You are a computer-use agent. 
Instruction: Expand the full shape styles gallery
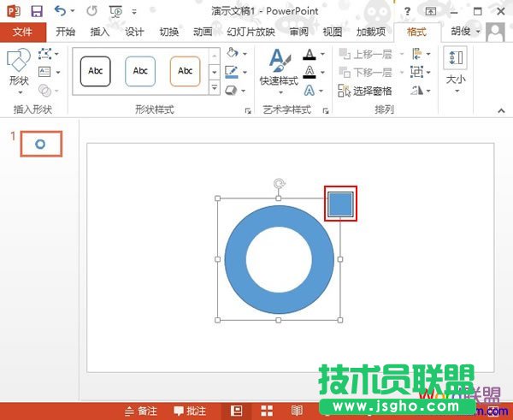click(x=215, y=88)
